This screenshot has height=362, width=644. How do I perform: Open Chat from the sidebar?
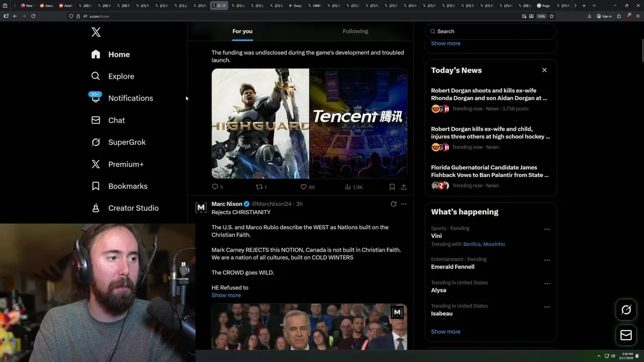tap(108, 120)
